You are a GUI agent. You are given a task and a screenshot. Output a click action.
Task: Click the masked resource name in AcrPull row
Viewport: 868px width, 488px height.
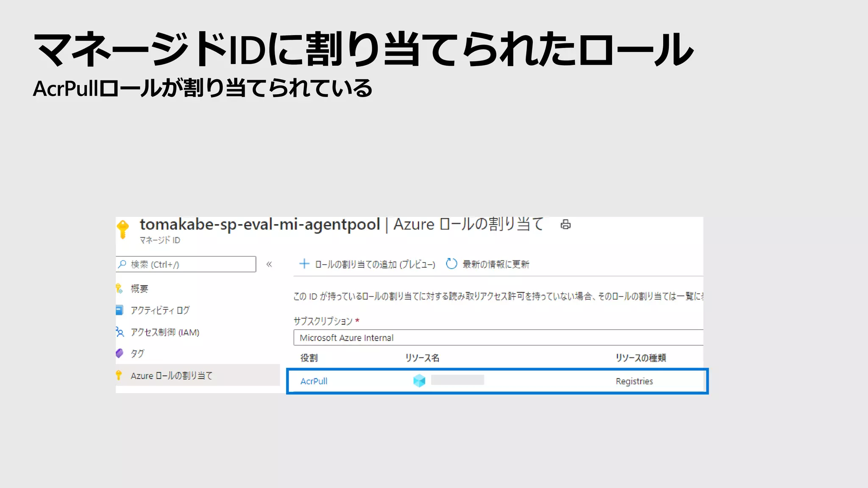coord(457,380)
